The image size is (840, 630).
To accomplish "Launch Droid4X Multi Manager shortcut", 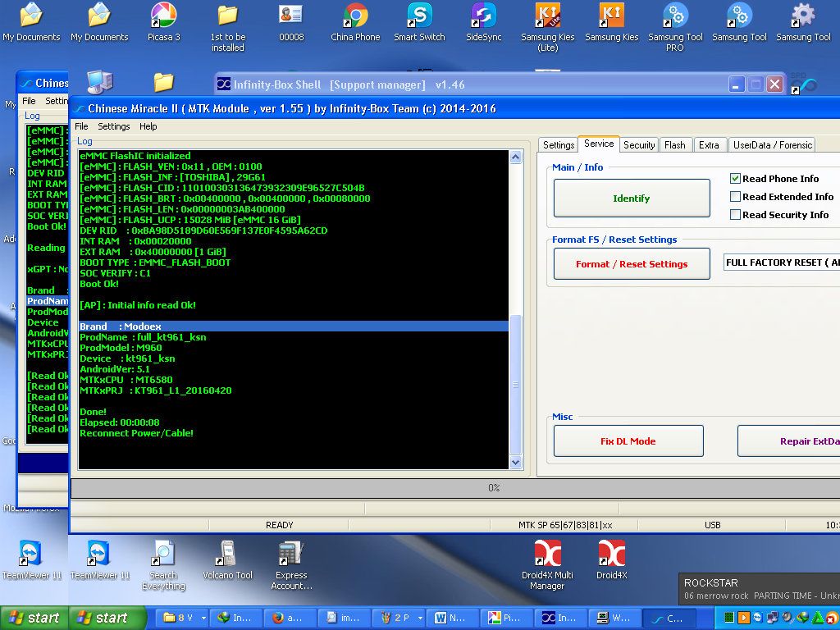I will 547,555.
